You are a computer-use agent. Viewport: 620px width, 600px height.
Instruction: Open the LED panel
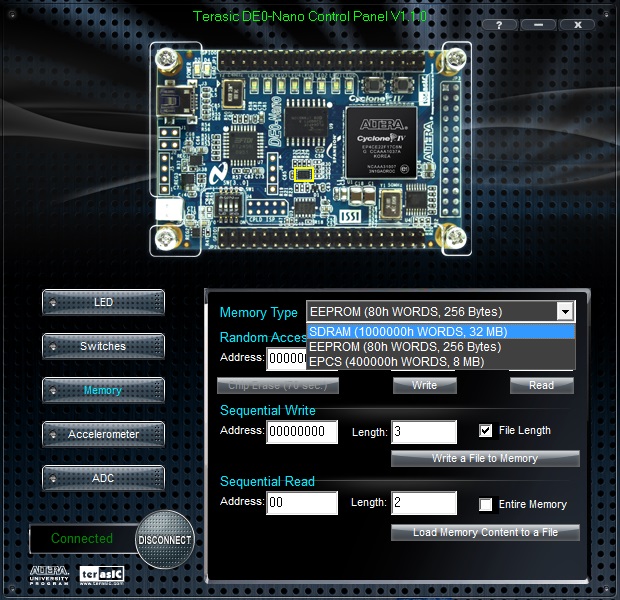tap(103, 302)
